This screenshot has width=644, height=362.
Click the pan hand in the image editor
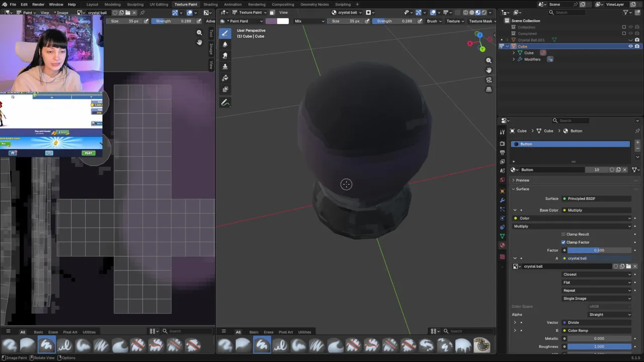(x=199, y=42)
